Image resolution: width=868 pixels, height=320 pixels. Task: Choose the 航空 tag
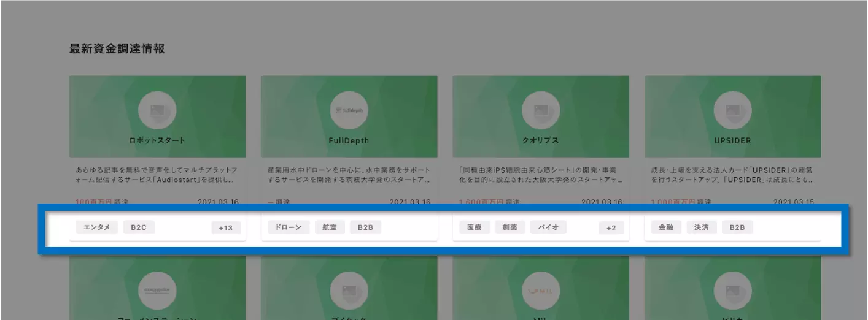[x=330, y=227]
